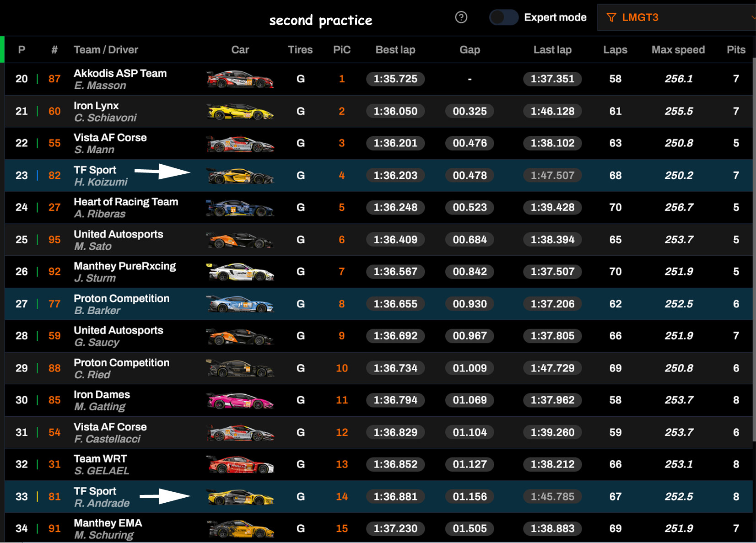
Task: Click the help question mark icon
Action: pyautogui.click(x=461, y=17)
